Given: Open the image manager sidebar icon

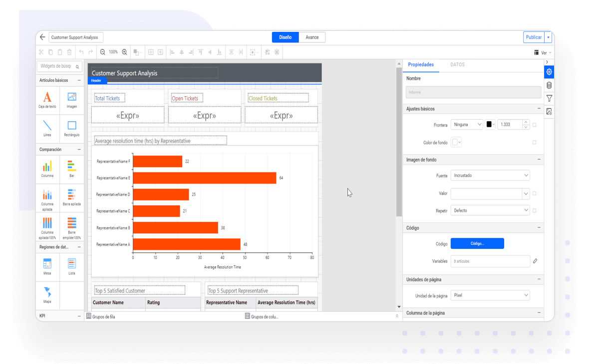Looking at the screenshot, I should [x=549, y=112].
